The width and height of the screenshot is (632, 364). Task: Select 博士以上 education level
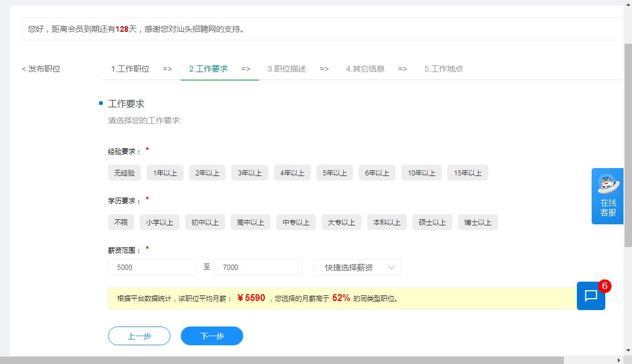pyautogui.click(x=478, y=222)
